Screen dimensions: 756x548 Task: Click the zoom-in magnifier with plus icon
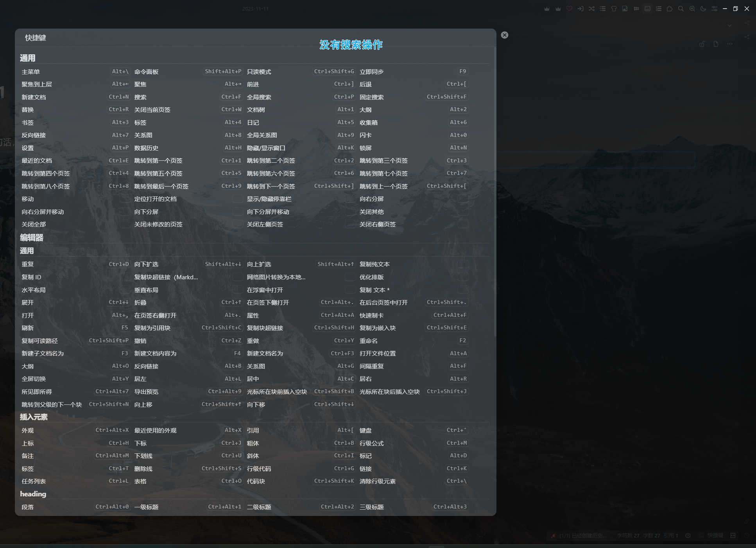tap(692, 9)
